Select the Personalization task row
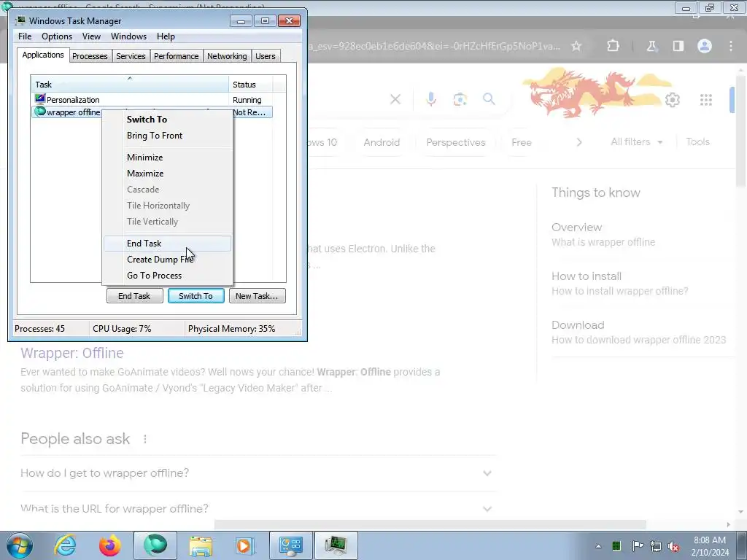Image resolution: width=747 pixels, height=560 pixels. (x=152, y=100)
